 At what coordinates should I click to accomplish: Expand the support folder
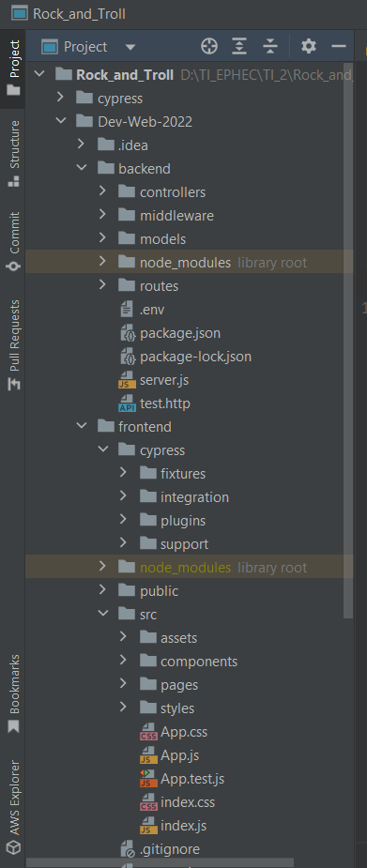(123, 543)
